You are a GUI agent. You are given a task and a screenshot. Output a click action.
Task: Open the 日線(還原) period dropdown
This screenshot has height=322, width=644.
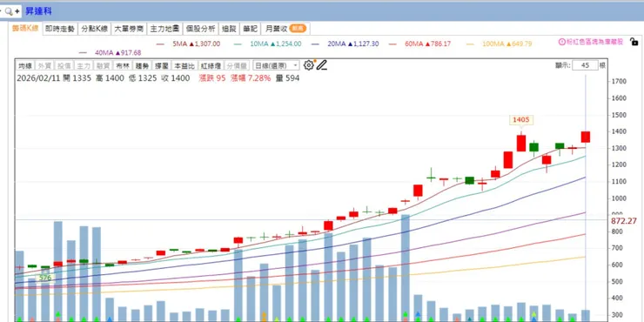[276, 65]
